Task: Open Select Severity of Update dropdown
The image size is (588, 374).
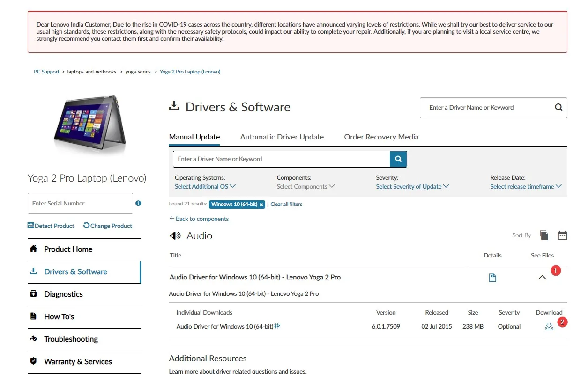Action: (x=412, y=186)
